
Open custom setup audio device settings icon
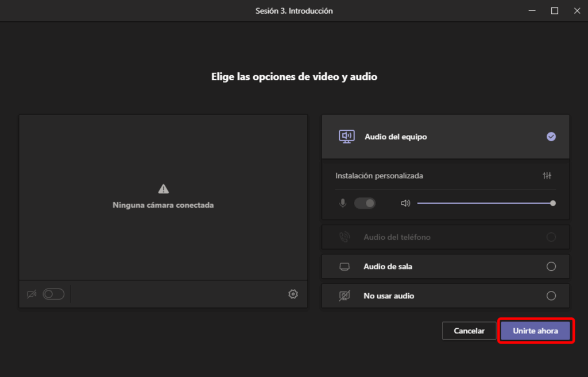[547, 176]
